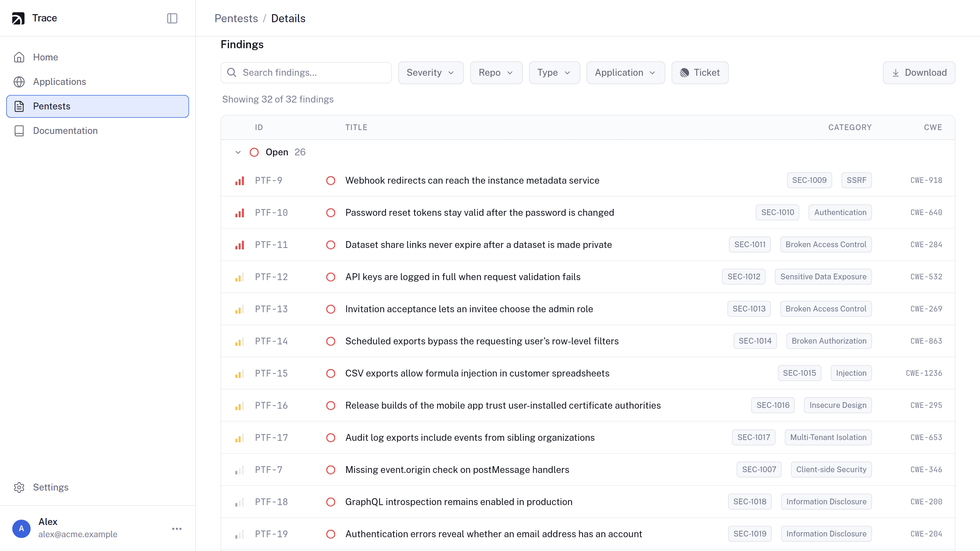
Task: Select Pentests in the sidebar
Action: [98, 106]
